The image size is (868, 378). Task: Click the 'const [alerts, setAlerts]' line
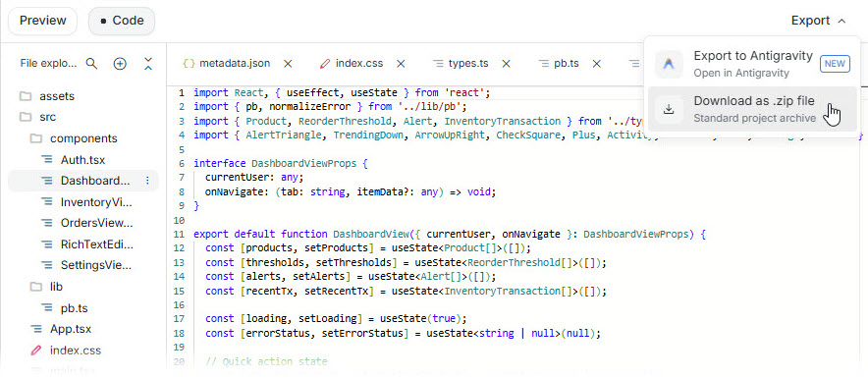click(351, 276)
